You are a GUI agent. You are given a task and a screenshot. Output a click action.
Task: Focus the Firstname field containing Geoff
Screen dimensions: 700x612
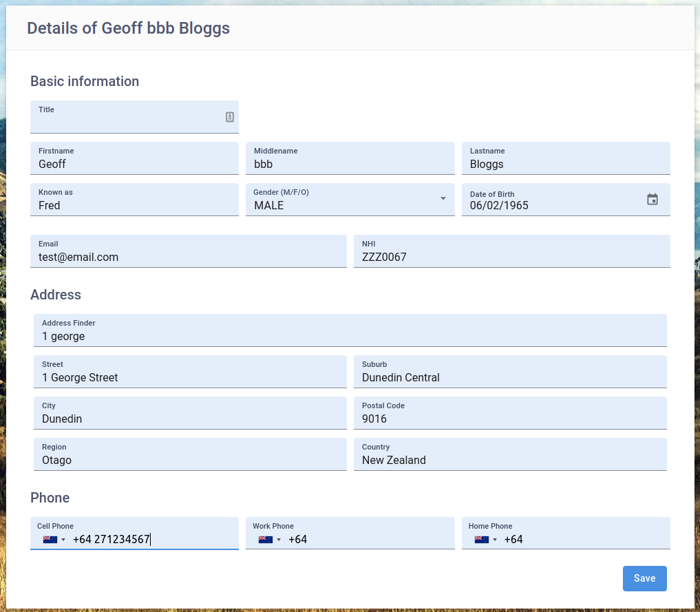[134, 165]
